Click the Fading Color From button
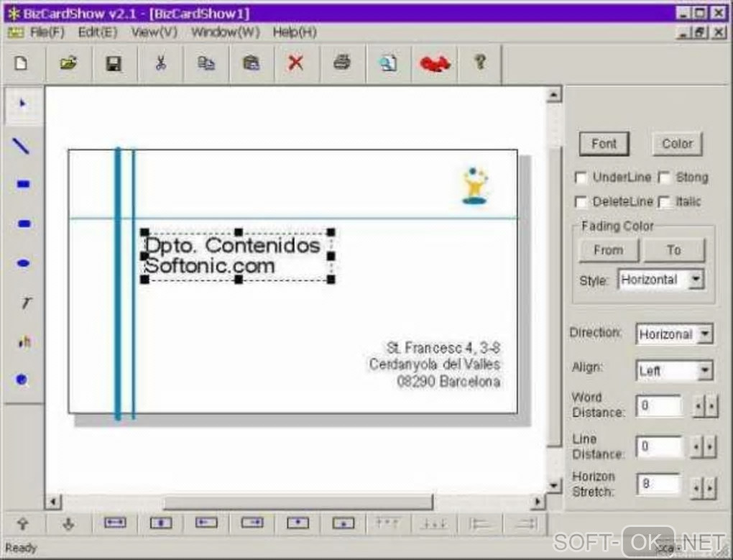The image size is (733, 560). [609, 250]
